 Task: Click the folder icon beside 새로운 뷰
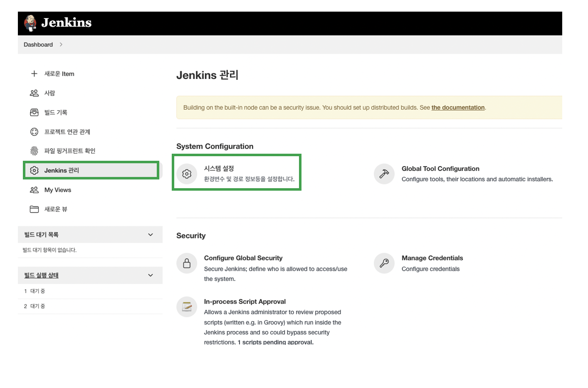point(34,209)
